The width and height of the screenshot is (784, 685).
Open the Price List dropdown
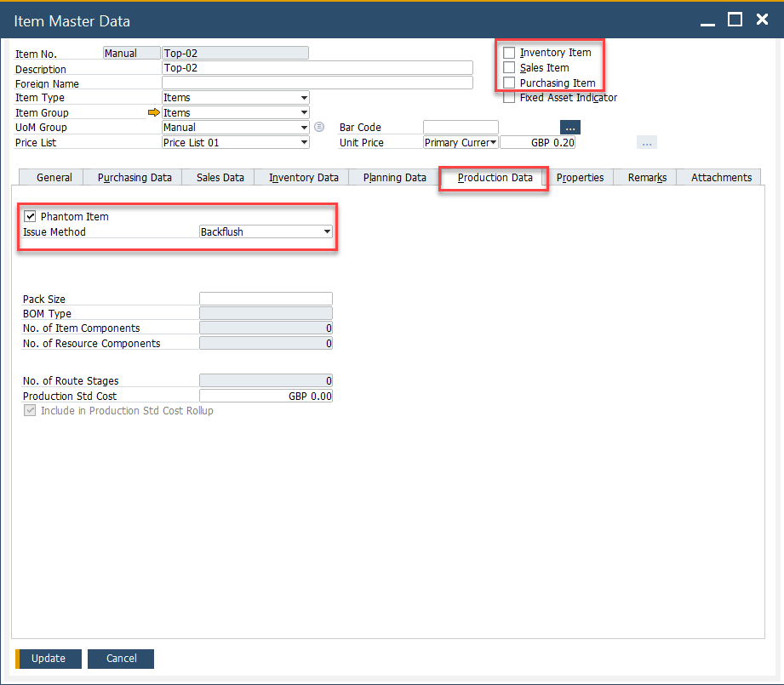[304, 143]
